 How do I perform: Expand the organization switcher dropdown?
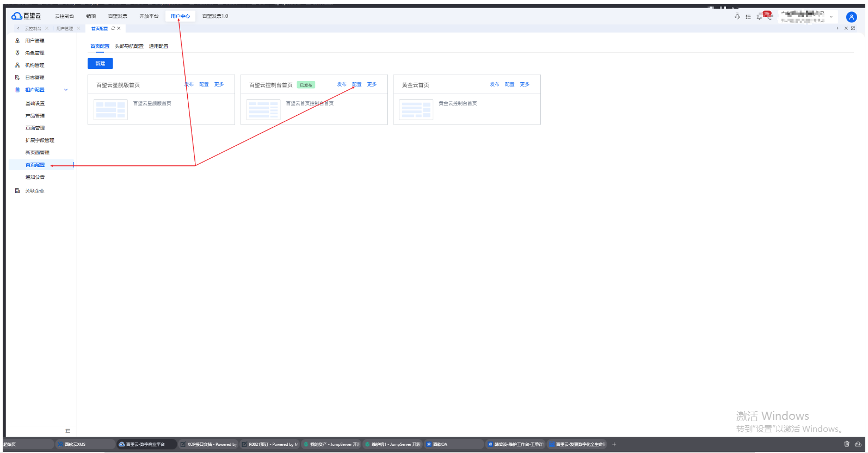point(831,17)
